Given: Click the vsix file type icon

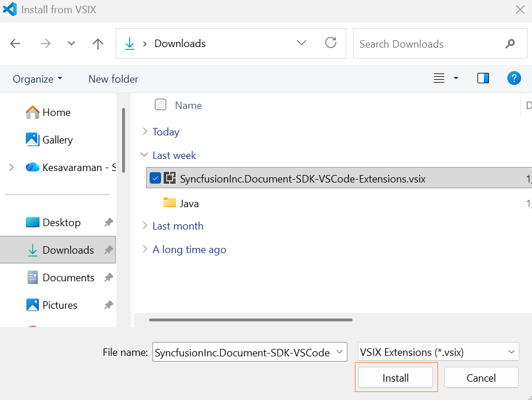Looking at the screenshot, I should click(170, 177).
